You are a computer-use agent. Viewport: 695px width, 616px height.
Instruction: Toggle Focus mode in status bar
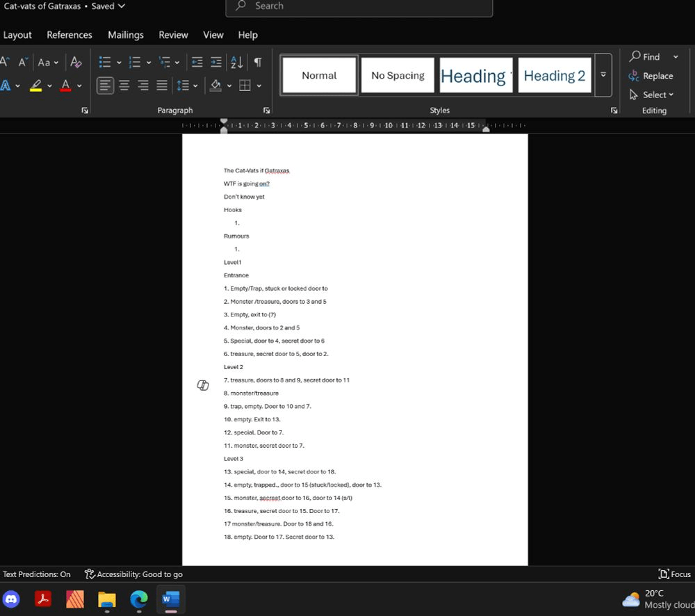[674, 574]
